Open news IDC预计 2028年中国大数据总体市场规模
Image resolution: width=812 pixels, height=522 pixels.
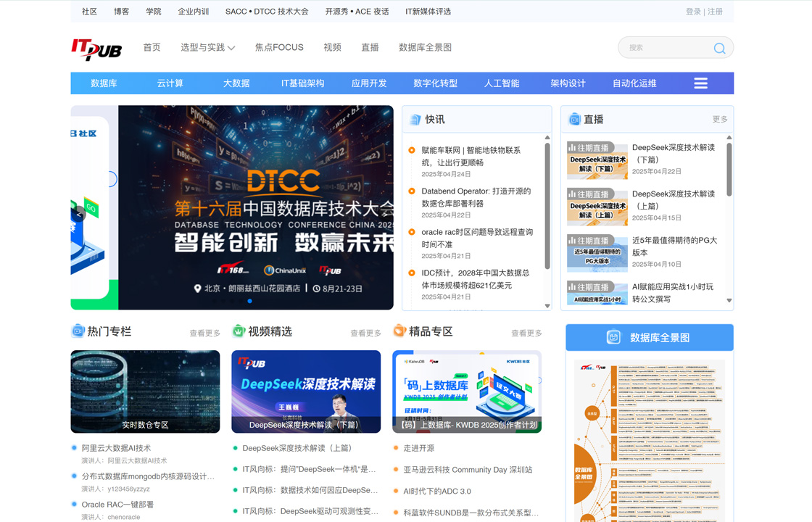476,278
